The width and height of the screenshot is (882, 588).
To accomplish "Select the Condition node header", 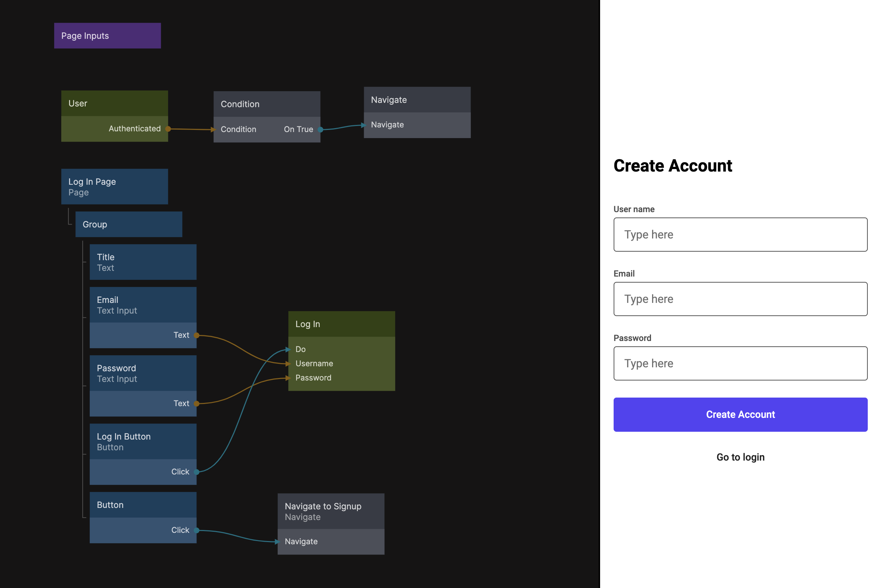I will (267, 104).
